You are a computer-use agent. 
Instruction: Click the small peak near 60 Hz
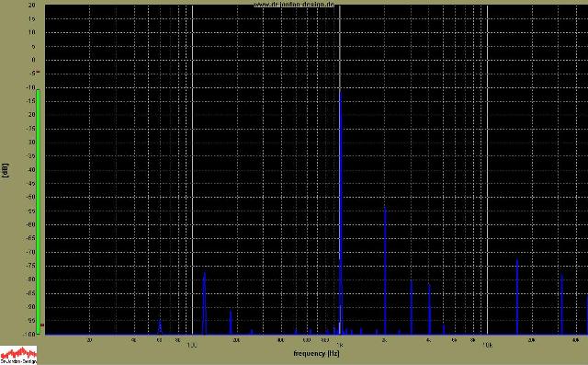coord(160,326)
